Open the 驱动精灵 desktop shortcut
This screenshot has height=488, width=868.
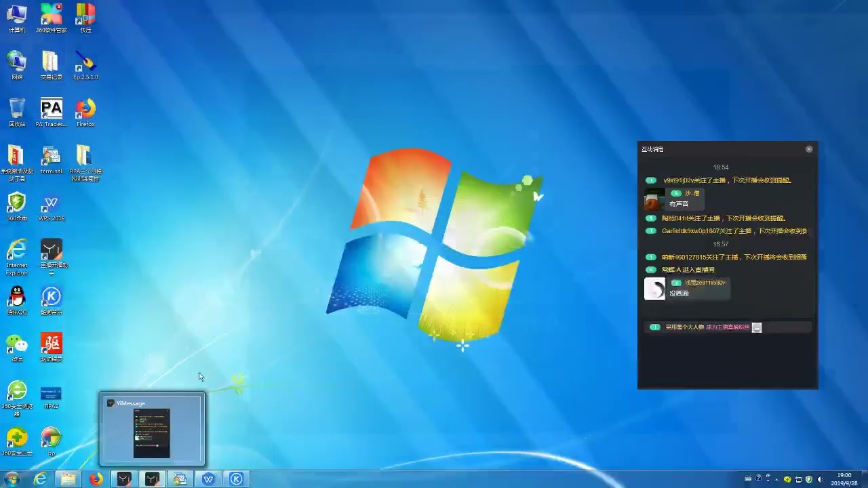52,347
